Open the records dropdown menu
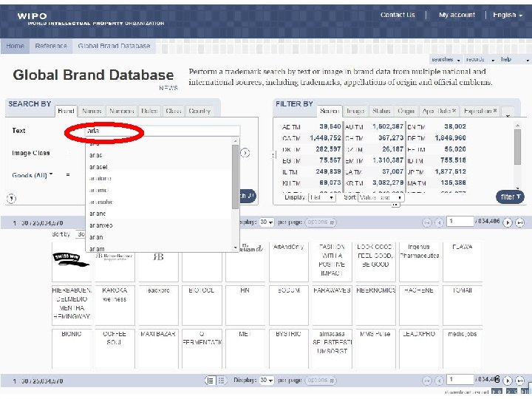 click(480, 59)
